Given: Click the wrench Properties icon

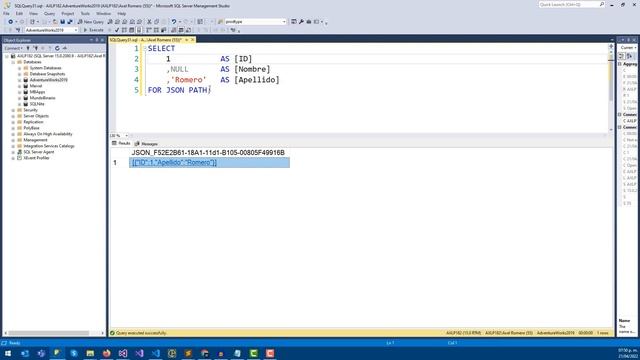Looking at the screenshot, I should [301, 22].
